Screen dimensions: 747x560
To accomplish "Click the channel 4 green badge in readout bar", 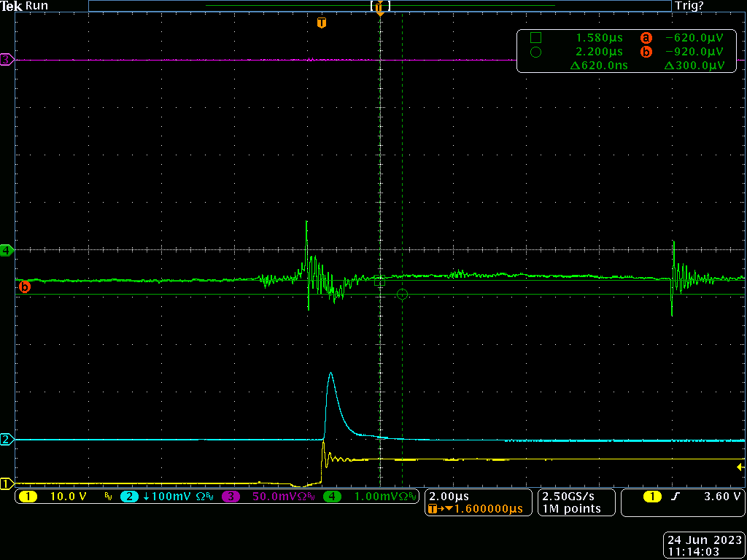I will point(333,497).
